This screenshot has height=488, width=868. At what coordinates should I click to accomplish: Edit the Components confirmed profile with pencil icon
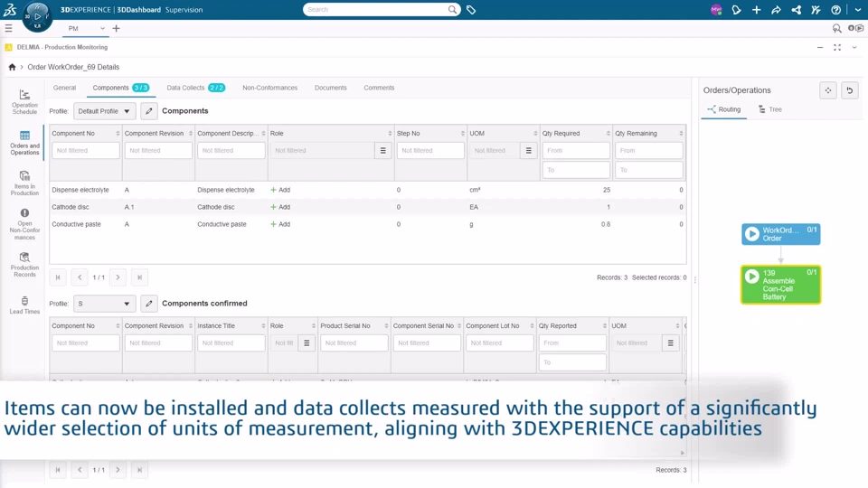coord(149,304)
